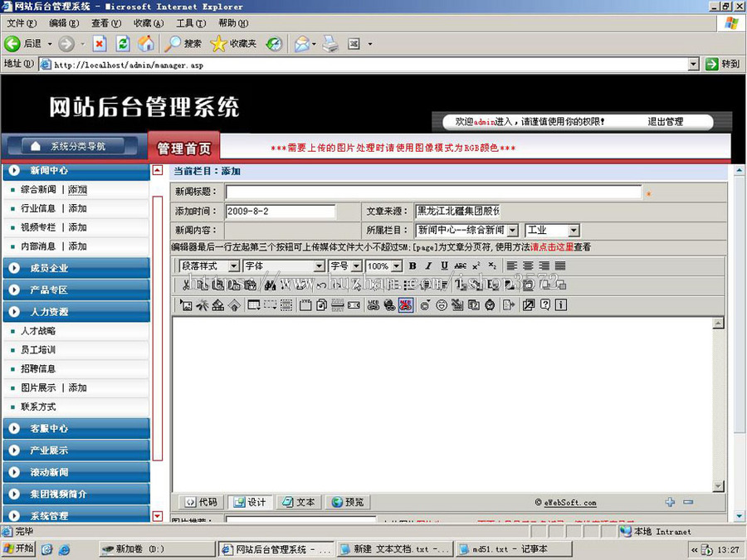This screenshot has height=560, width=747.
Task: Toggle bold formatting in the editor toolbar
Action: (x=411, y=266)
